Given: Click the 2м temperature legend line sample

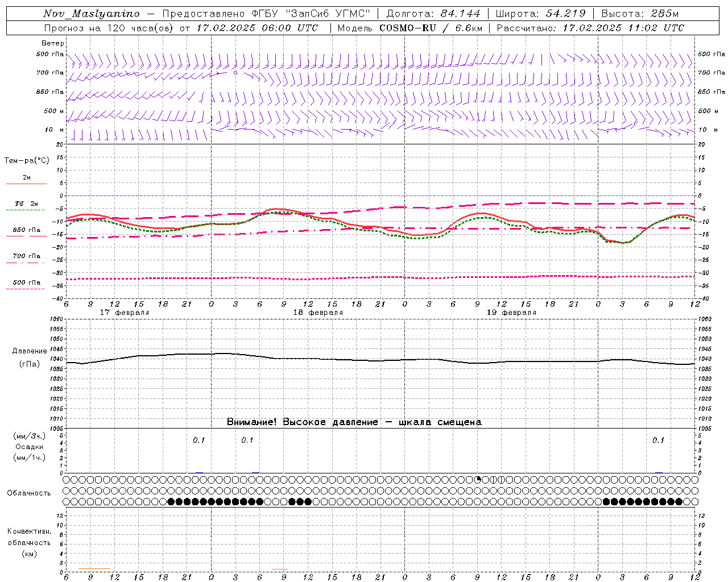Looking at the screenshot, I should coord(26,184).
